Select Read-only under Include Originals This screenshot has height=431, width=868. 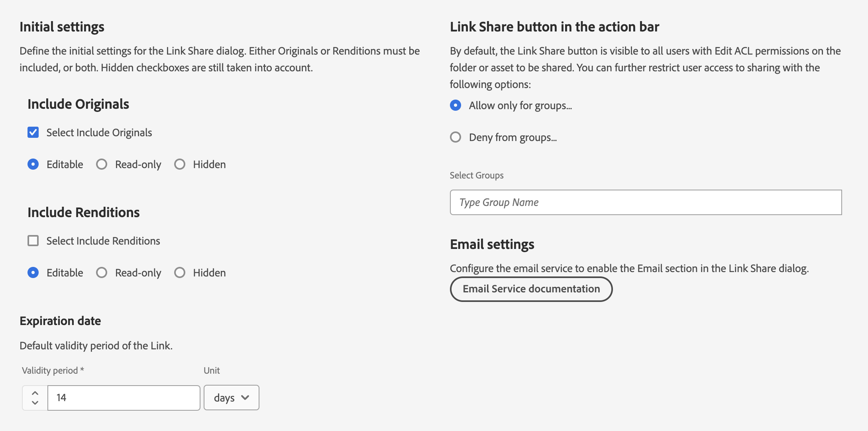point(102,164)
